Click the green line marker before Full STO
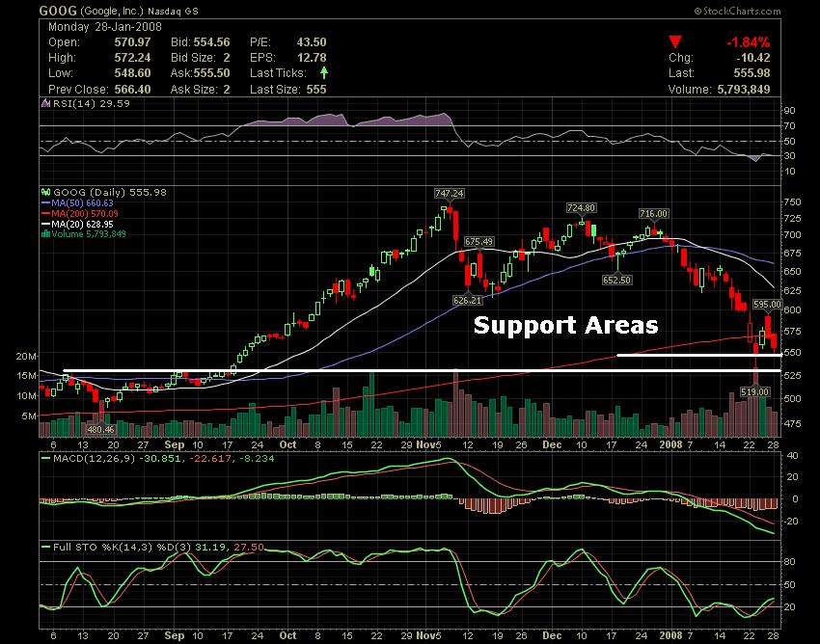The height and width of the screenshot is (644, 820). 45,548
